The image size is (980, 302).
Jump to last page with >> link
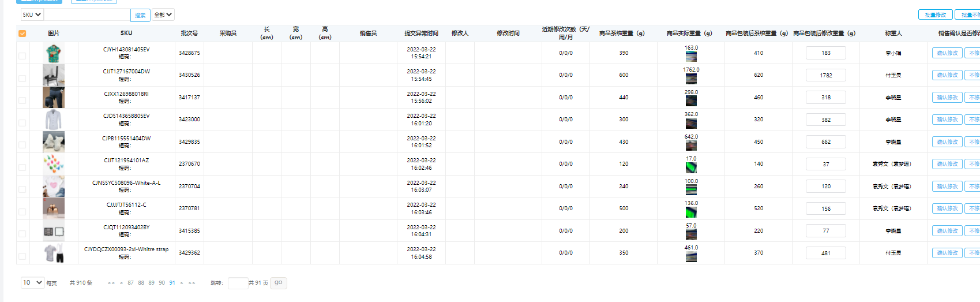click(192, 283)
